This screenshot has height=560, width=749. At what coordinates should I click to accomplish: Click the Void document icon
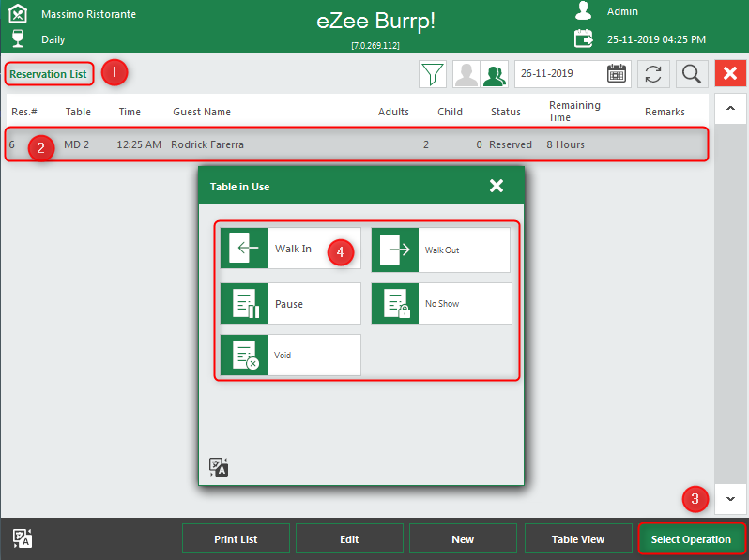(x=244, y=355)
